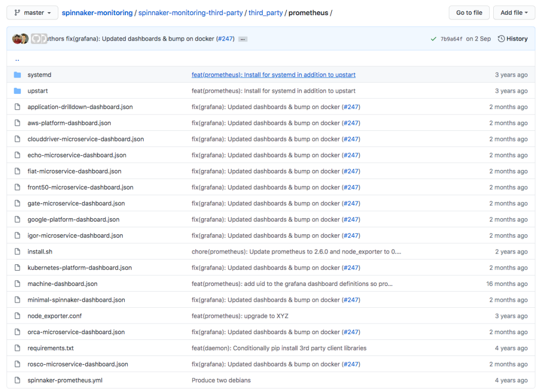
Task: Click file icon for install.sh
Action: click(x=17, y=252)
